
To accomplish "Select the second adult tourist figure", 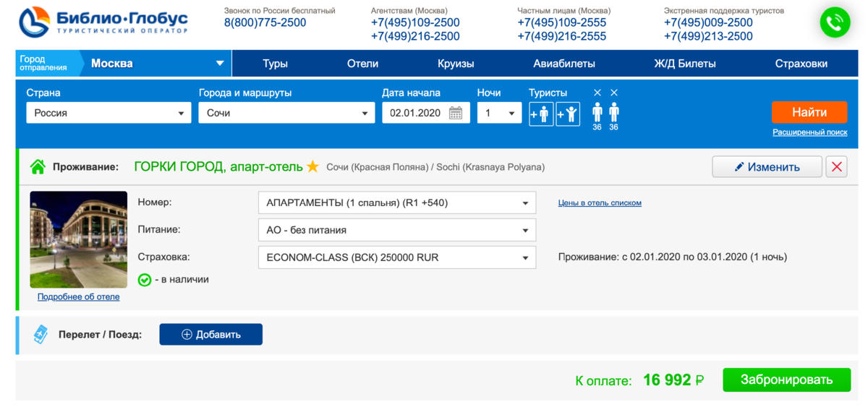I will [x=614, y=112].
